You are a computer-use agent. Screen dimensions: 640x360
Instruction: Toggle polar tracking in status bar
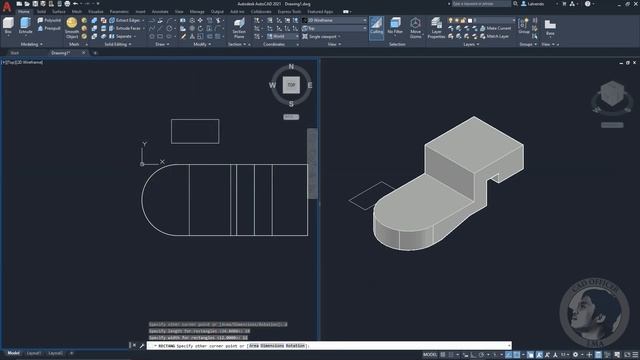click(482, 355)
